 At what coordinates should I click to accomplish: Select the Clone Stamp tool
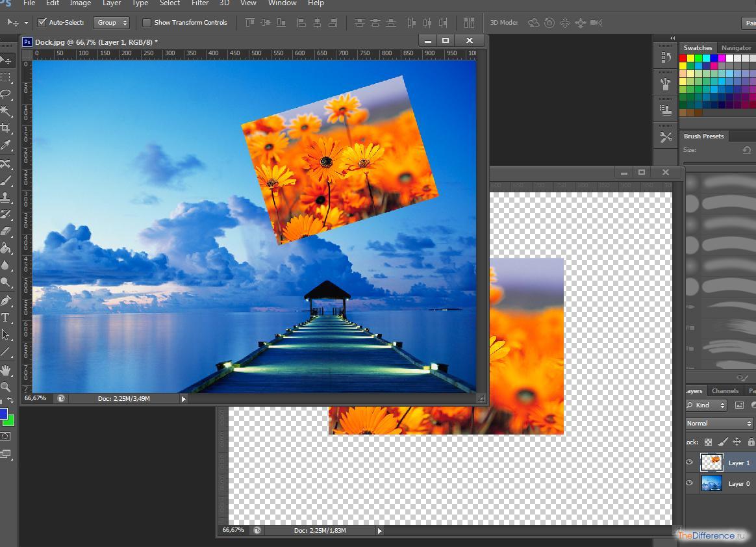click(x=8, y=196)
